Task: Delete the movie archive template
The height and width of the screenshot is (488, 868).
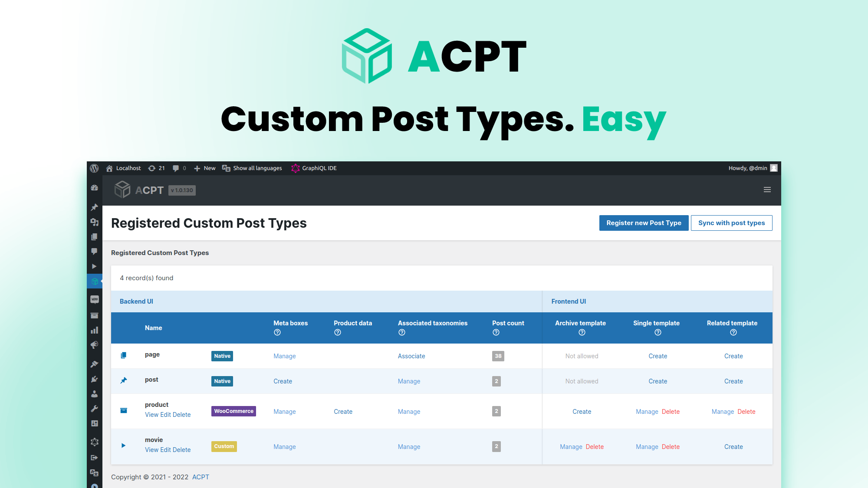Action: click(x=595, y=447)
